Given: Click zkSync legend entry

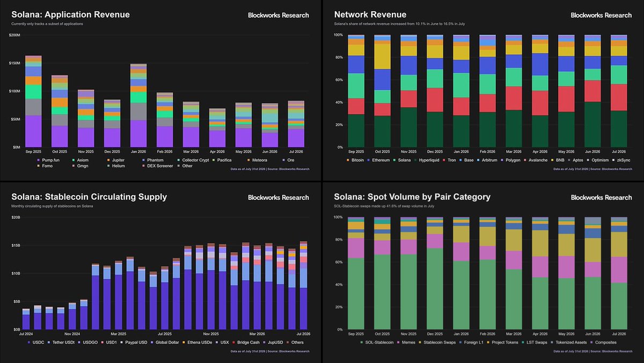Looking at the screenshot, I should (x=620, y=160).
